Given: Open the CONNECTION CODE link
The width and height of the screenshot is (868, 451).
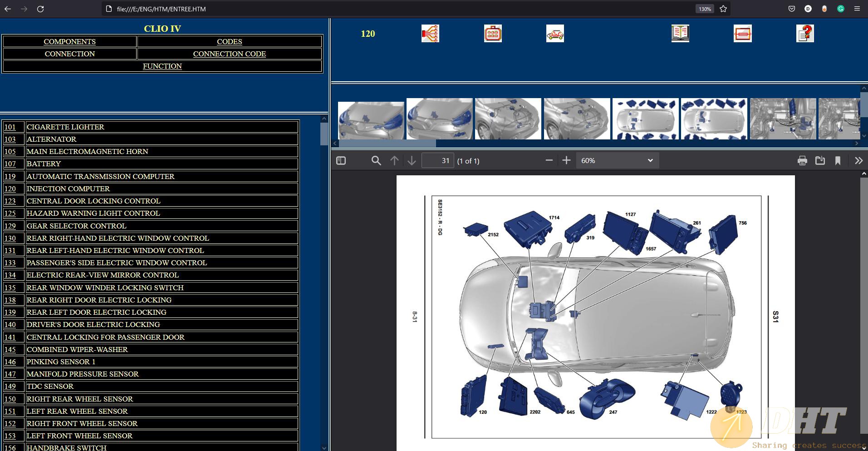Looking at the screenshot, I should (229, 54).
